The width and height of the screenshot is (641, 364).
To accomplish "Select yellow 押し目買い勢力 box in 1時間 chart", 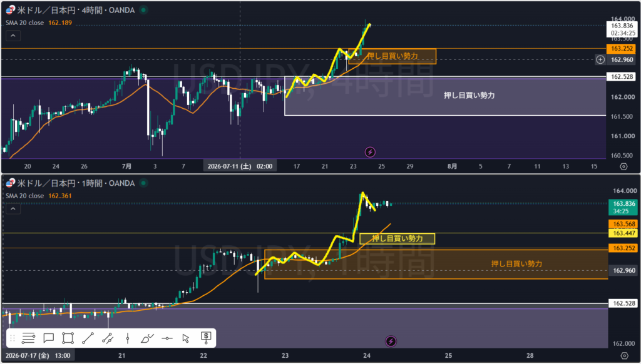I will [x=397, y=238].
